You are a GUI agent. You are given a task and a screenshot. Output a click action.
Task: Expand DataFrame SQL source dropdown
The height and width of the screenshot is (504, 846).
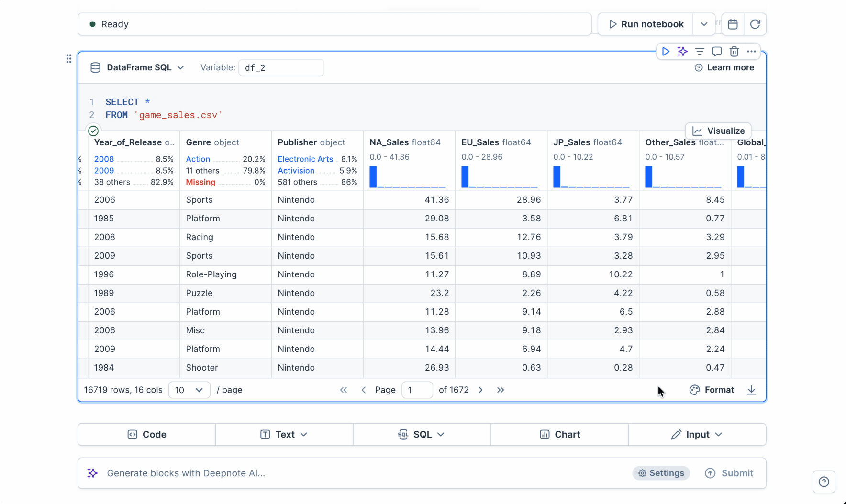180,68
